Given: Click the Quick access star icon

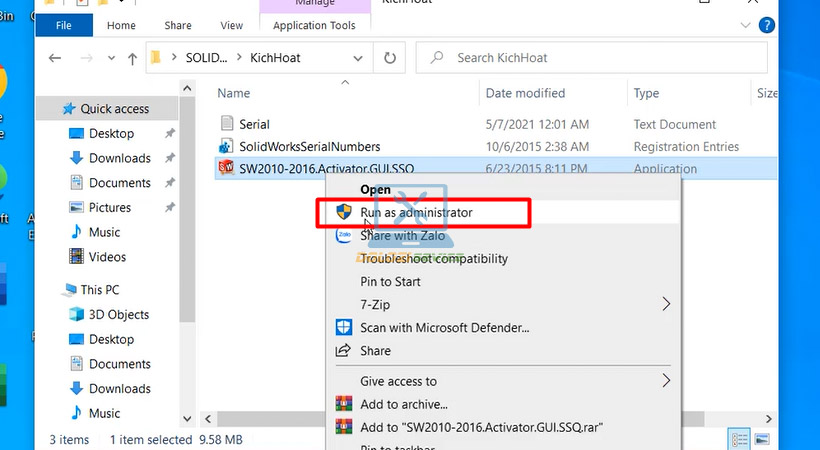Looking at the screenshot, I should 69,109.
